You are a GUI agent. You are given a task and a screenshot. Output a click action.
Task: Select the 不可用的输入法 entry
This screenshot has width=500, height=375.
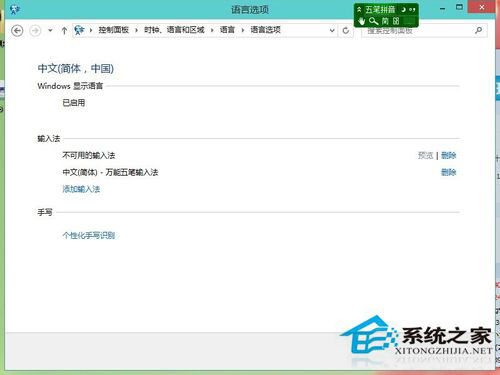click(x=89, y=155)
